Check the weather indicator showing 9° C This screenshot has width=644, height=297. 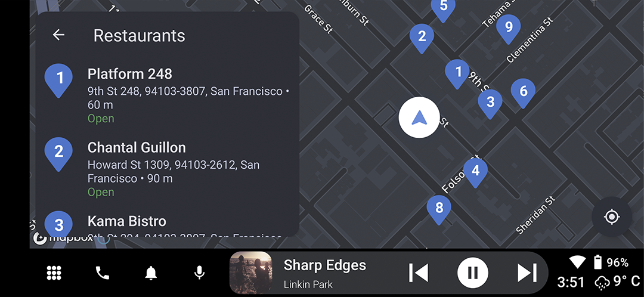point(617,282)
